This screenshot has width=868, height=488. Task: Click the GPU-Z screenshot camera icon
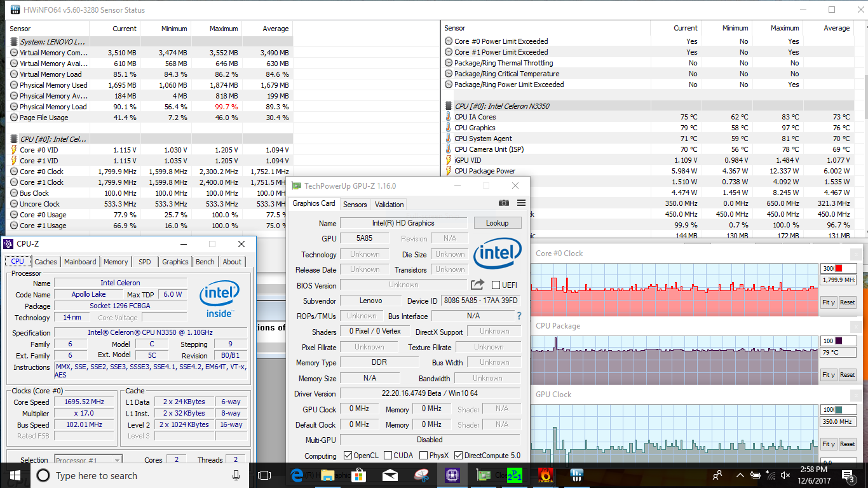coord(504,203)
